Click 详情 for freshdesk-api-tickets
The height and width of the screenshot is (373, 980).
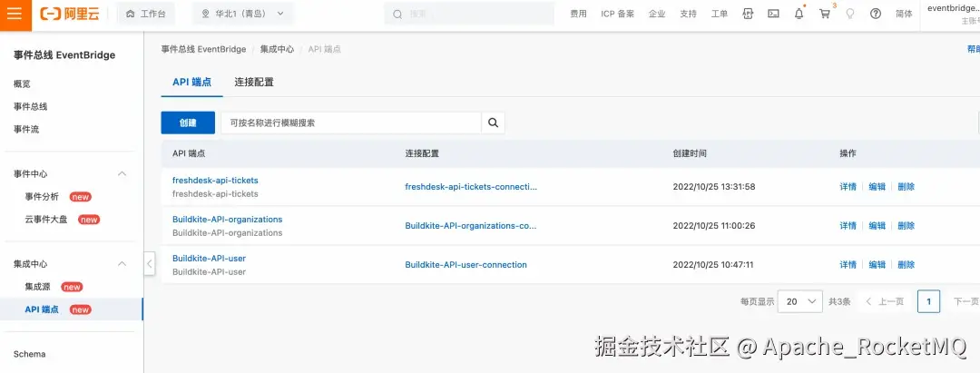coord(848,186)
